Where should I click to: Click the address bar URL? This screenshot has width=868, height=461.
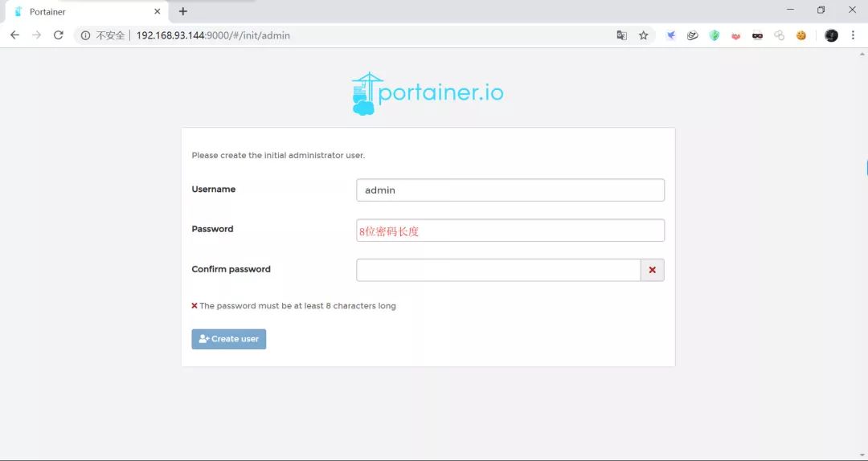click(x=213, y=35)
